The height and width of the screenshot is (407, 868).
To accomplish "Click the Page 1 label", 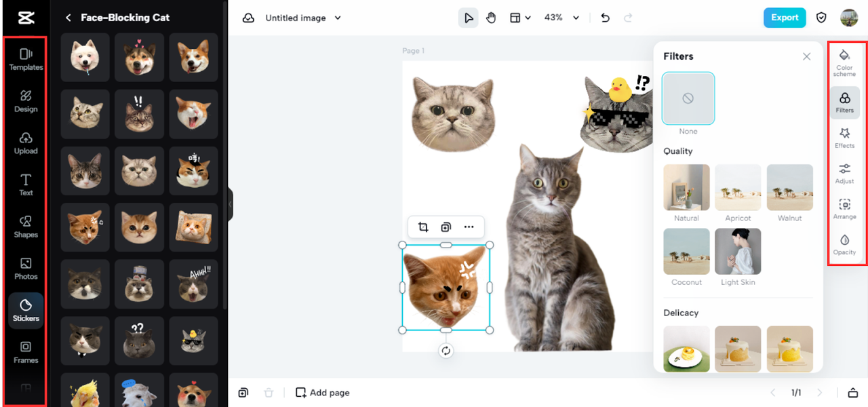I will (x=413, y=51).
